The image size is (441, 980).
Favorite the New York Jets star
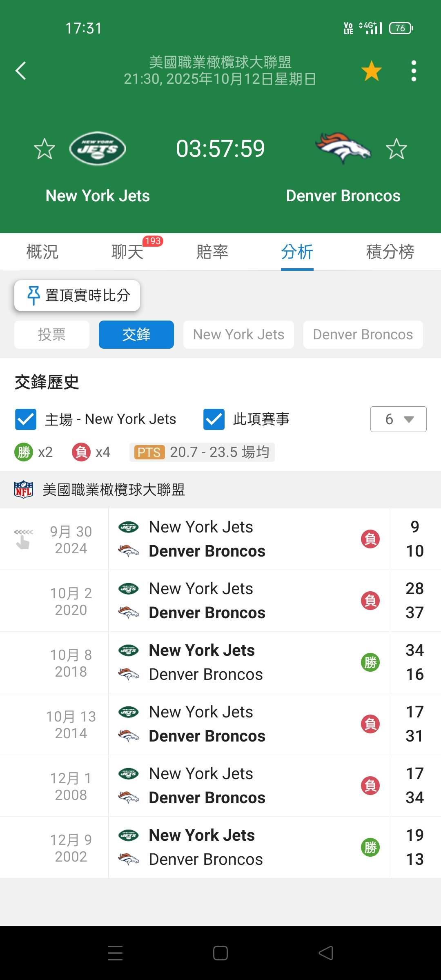(x=44, y=149)
